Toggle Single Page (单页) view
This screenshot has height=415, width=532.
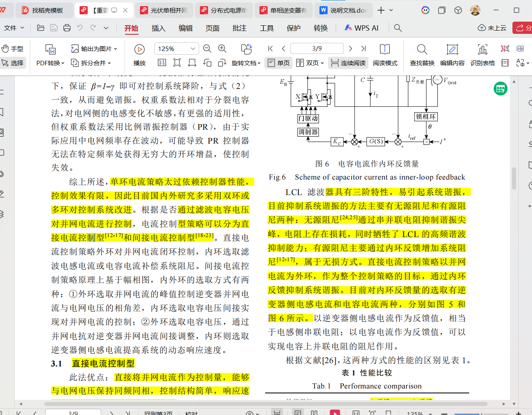(x=279, y=63)
